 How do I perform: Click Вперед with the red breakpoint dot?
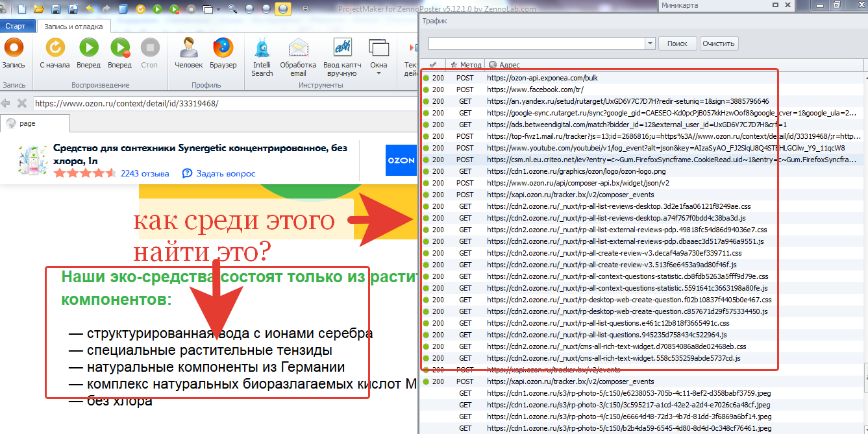pyautogui.click(x=119, y=53)
